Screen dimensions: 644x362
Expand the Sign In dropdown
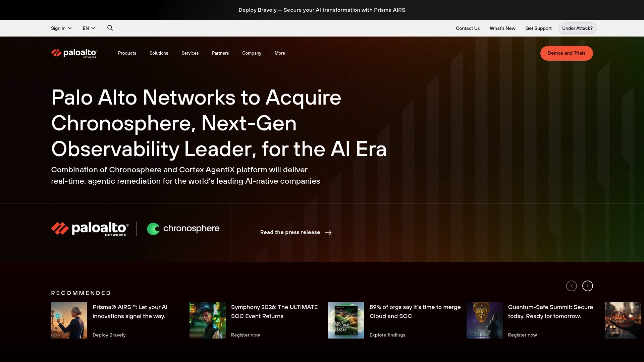(x=61, y=28)
